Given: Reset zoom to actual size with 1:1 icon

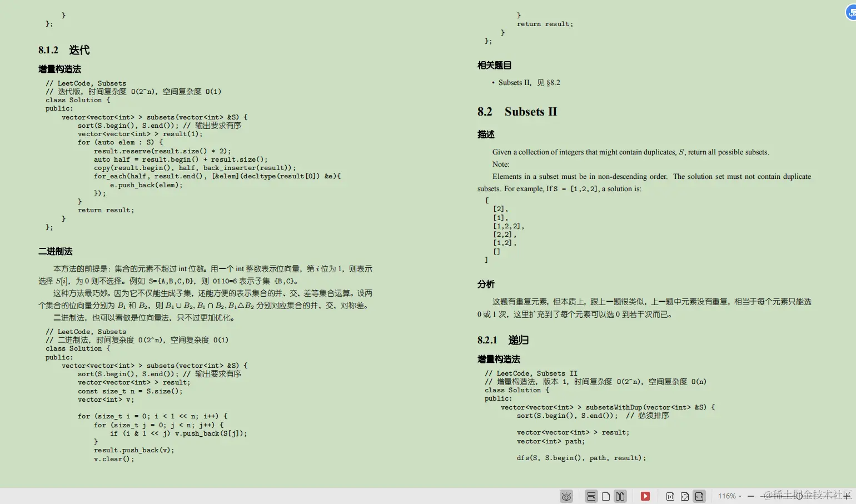Looking at the screenshot, I should coord(670,496).
